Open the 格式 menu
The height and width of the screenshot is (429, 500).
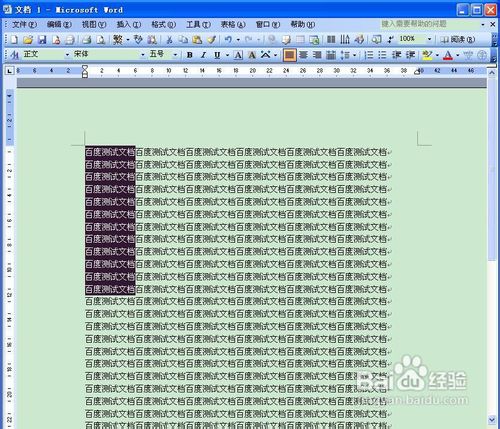tap(163, 24)
